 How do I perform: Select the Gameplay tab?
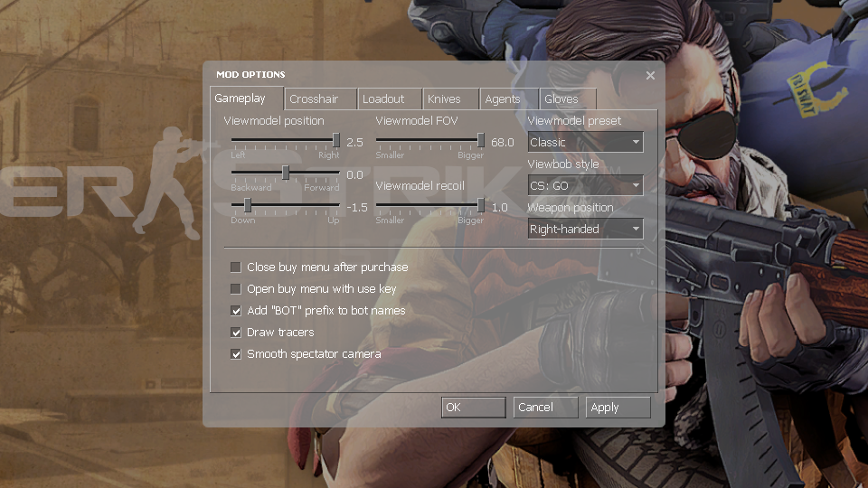tap(240, 99)
